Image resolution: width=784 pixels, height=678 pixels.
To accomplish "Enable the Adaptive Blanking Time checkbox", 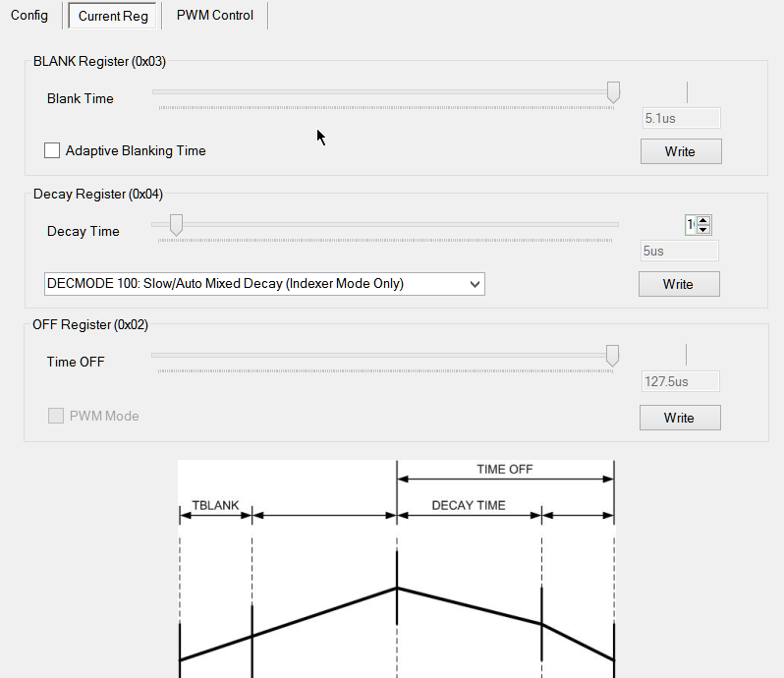I will 52,150.
